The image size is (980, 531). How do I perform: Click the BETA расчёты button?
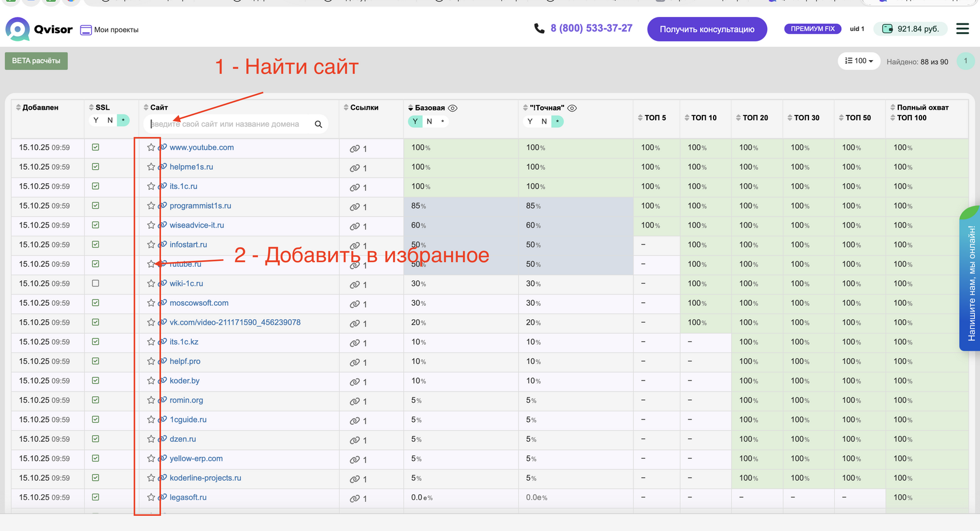click(x=36, y=61)
